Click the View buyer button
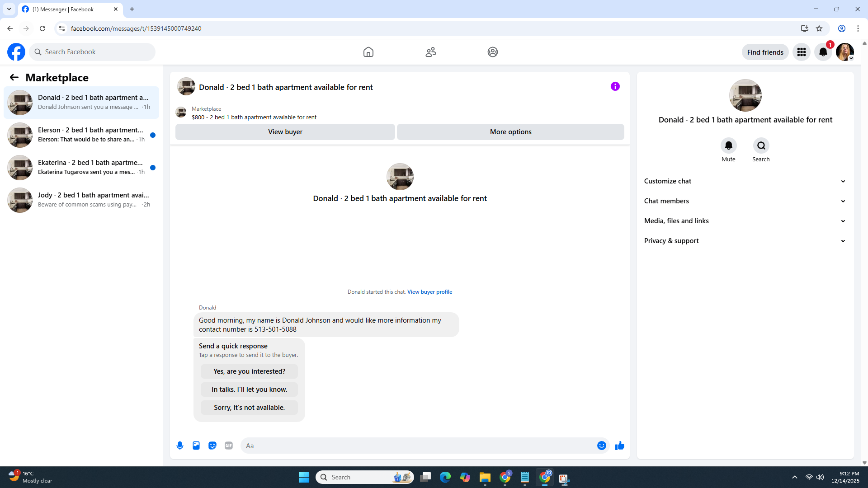The height and width of the screenshot is (488, 868). pos(285,132)
